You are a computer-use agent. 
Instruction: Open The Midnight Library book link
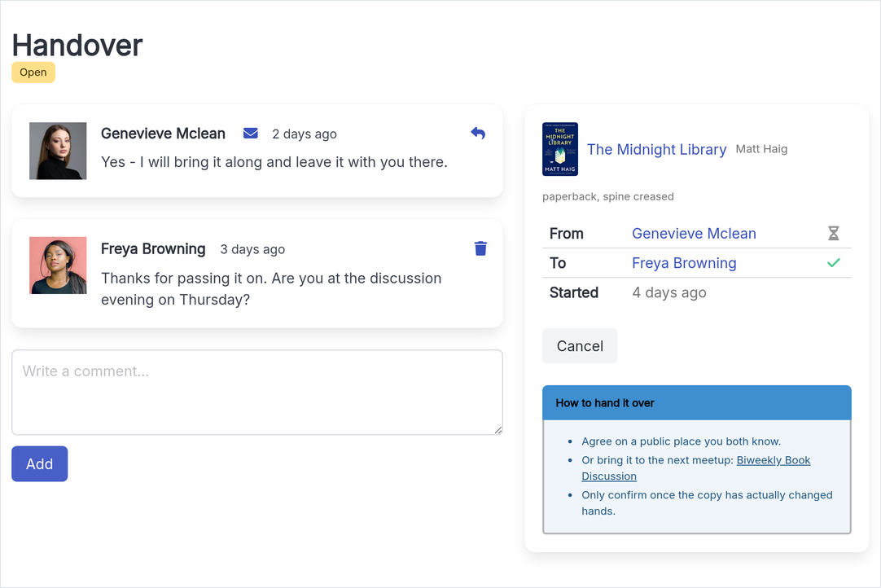click(657, 150)
